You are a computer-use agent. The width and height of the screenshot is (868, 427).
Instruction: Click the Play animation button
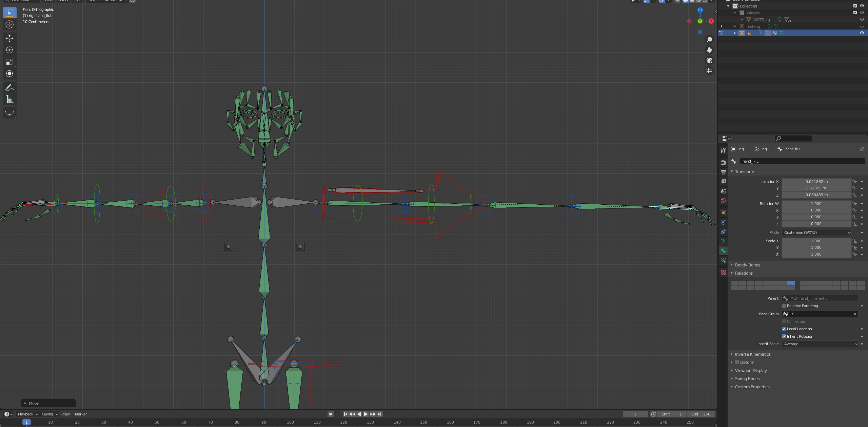[x=366, y=414]
